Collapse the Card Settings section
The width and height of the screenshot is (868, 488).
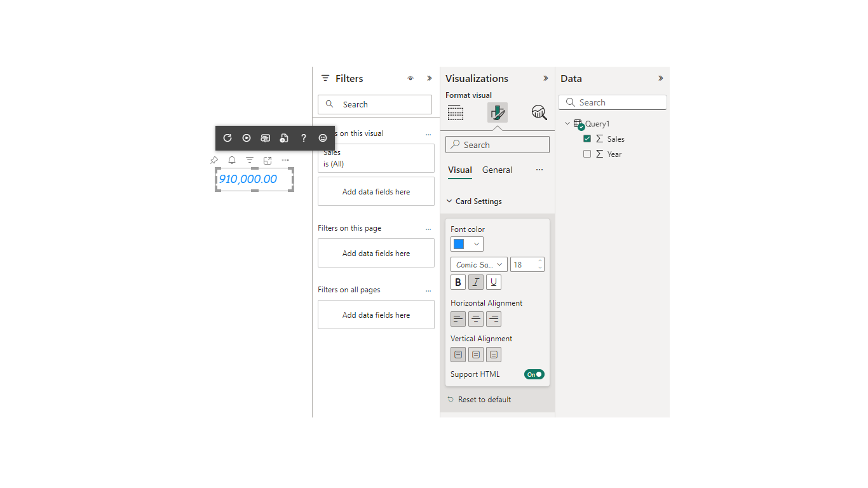(449, 201)
